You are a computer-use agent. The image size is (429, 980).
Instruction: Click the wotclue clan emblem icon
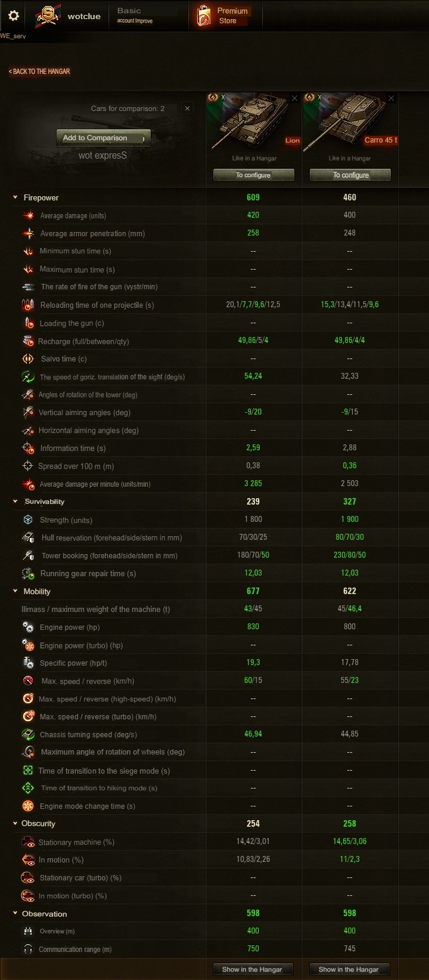[x=47, y=16]
